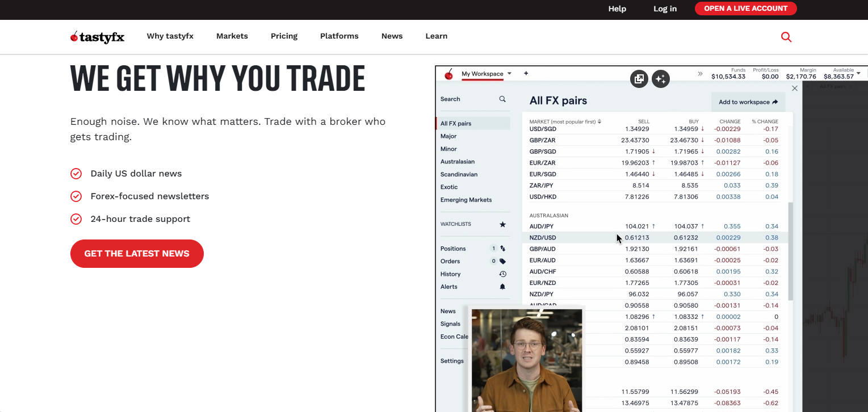Viewport: 868px width, 412px height.
Task: Select Emerging Markets in the sidebar
Action: click(x=466, y=200)
